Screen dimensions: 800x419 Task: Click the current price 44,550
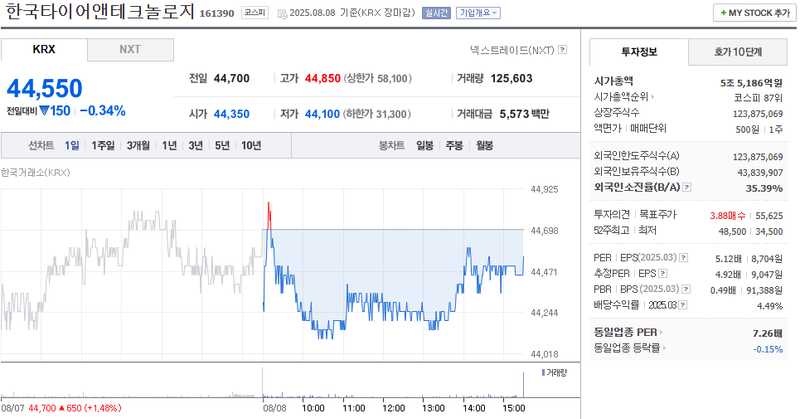pyautogui.click(x=44, y=88)
